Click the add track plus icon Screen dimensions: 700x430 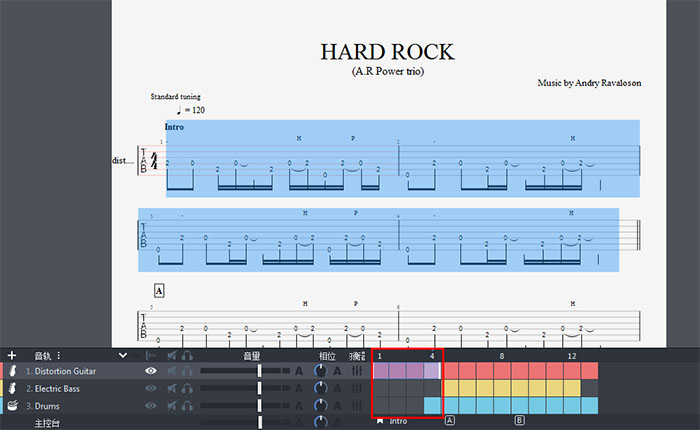pyautogui.click(x=11, y=355)
